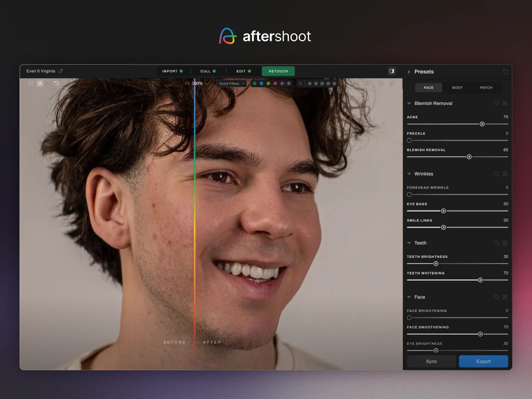Reset all Presets with the undo arrow

click(505, 72)
